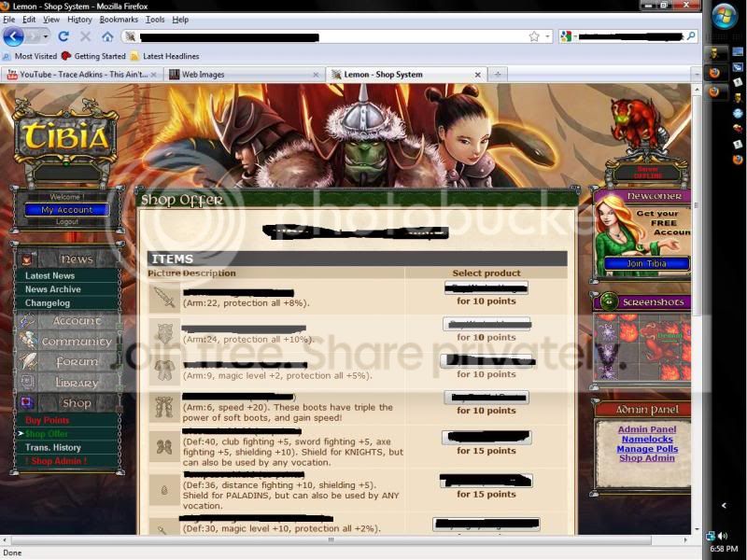747x560 pixels.
Task: Click the horizontal scrollbar at page bottom
Action: click(331, 540)
